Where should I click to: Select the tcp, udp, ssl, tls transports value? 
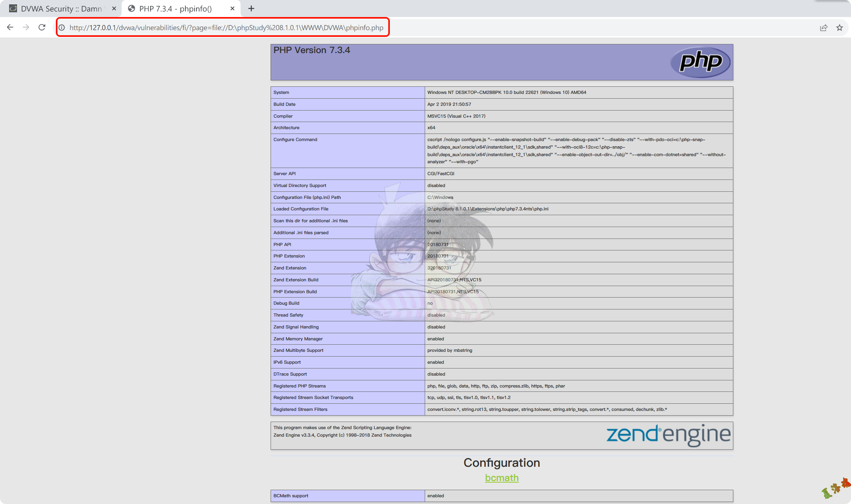tap(469, 397)
